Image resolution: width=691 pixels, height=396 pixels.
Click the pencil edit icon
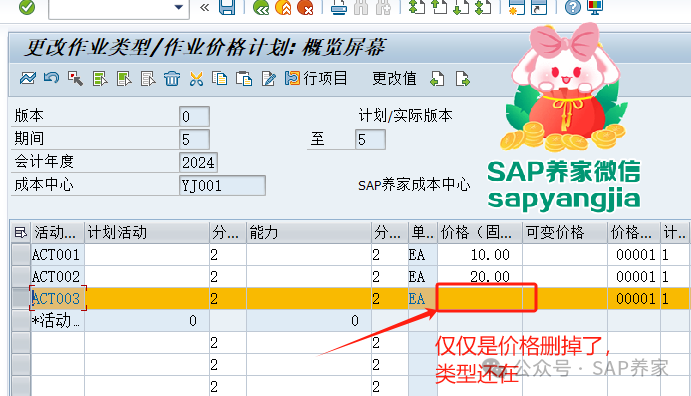click(268, 79)
